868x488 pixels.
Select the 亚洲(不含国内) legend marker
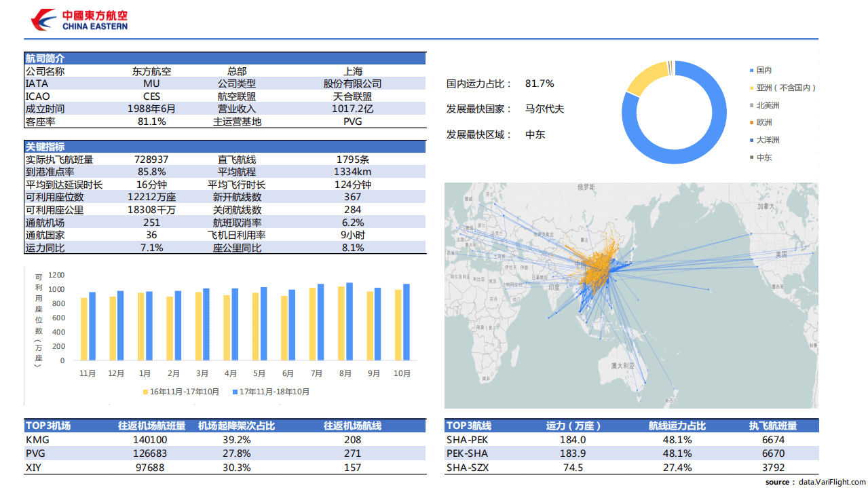751,88
